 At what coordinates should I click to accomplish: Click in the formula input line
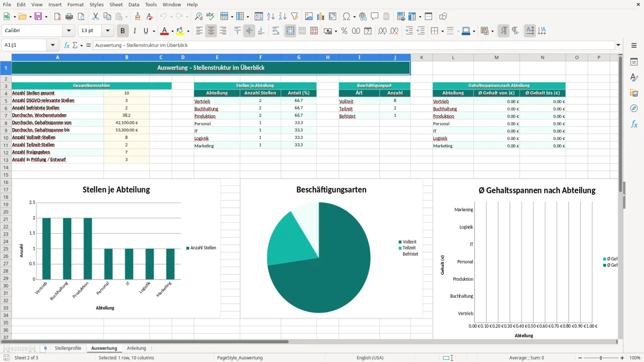coord(353,46)
